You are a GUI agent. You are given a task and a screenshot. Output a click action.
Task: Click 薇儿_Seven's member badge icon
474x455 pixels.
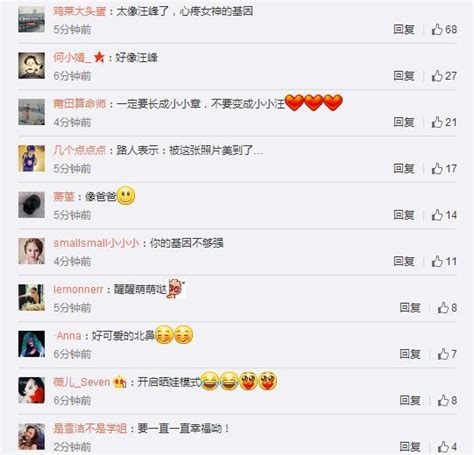tap(120, 382)
